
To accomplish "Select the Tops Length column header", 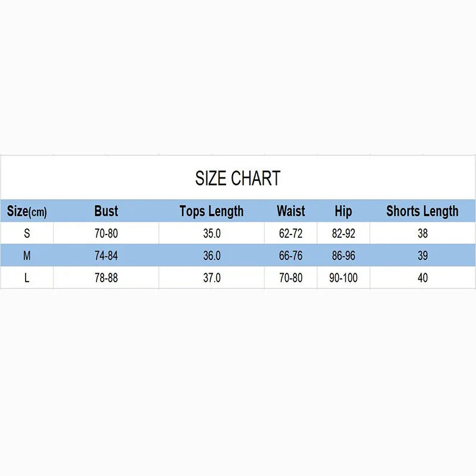I will pyautogui.click(x=211, y=211).
